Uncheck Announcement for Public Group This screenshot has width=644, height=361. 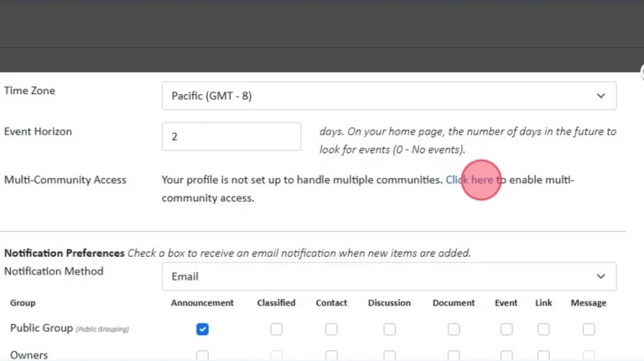tap(202, 329)
